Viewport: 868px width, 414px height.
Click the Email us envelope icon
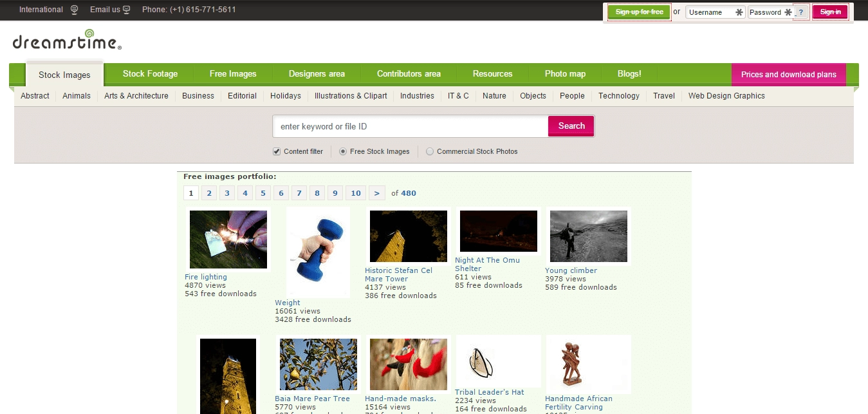coord(126,10)
